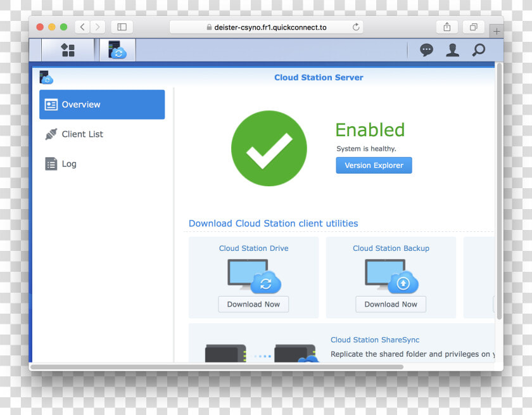
Task: Click the Safari forward arrow
Action: pyautogui.click(x=98, y=27)
